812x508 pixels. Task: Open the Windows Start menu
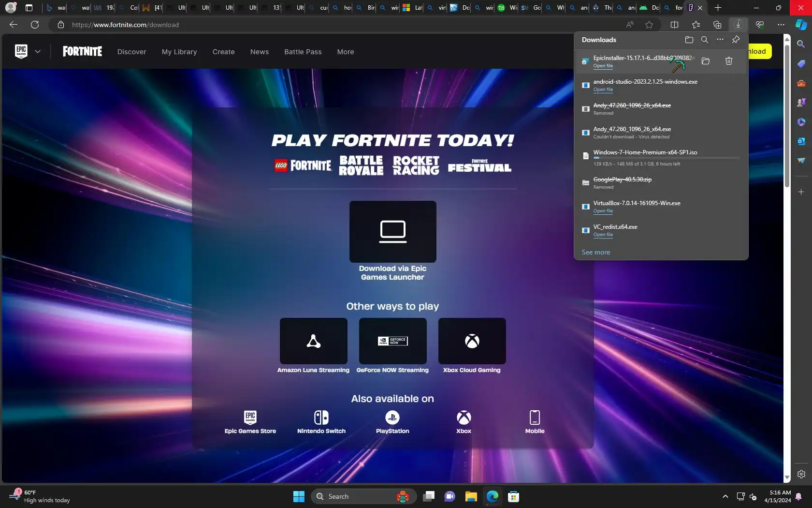[299, 496]
